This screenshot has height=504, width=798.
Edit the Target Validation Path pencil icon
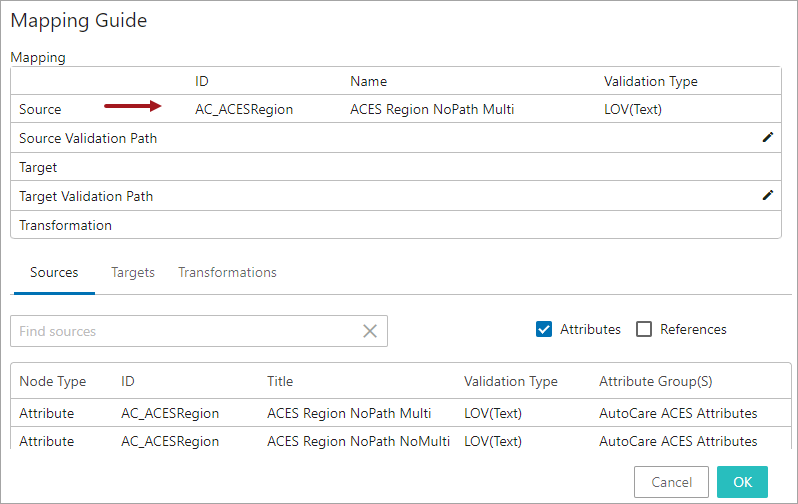(767, 196)
